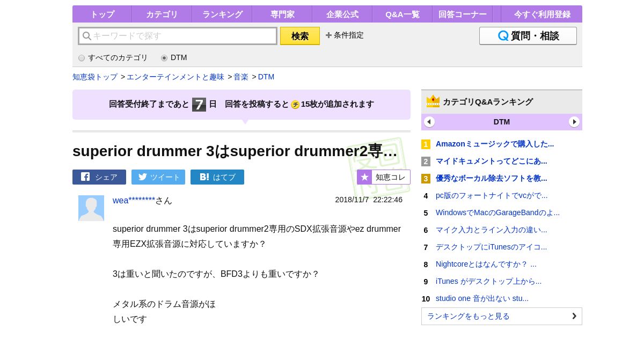Open DTM breadcrumb link

point(266,77)
